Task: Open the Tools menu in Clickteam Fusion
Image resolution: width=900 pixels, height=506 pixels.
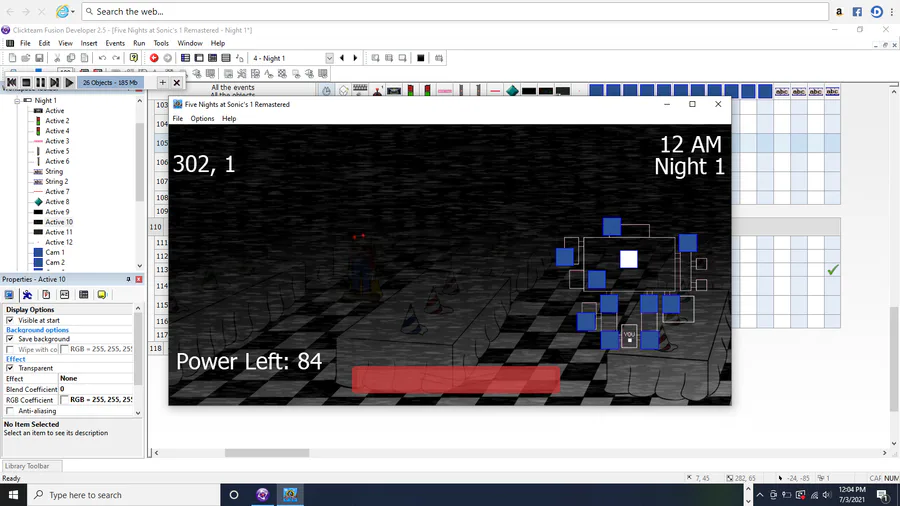Action: 161,43
